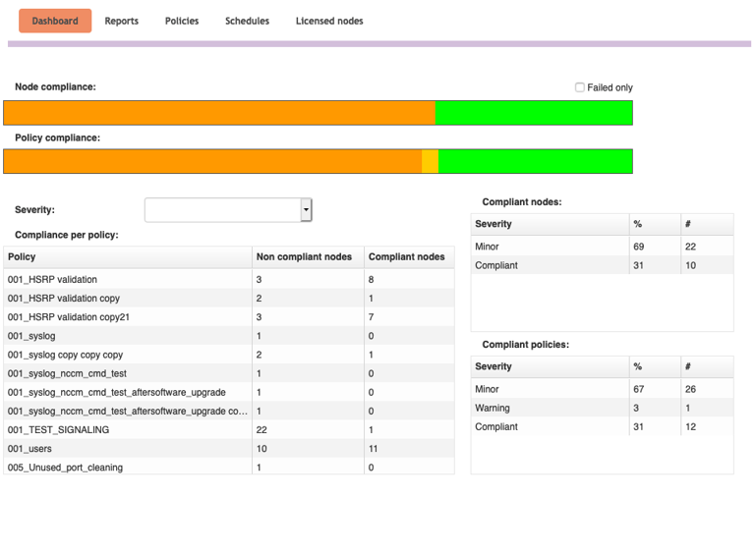Sort Compliant policies table by % column
The width and height of the screenshot is (756, 553).
pos(655,366)
